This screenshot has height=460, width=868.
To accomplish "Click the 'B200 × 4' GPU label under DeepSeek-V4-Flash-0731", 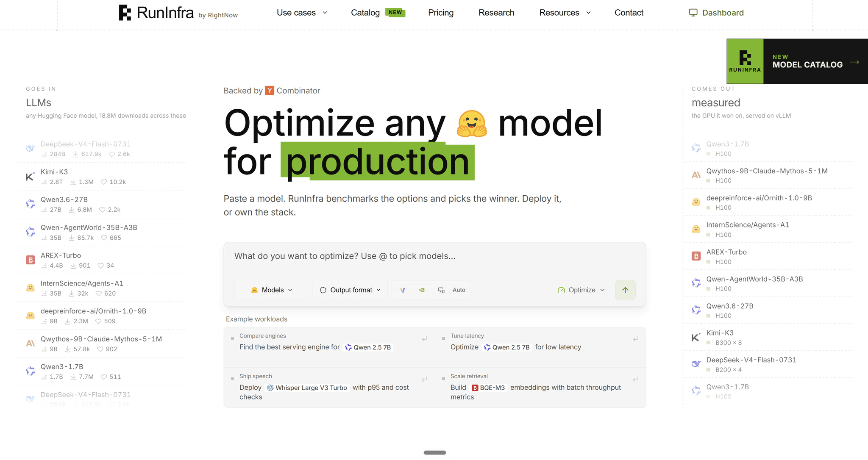I will pos(729,370).
